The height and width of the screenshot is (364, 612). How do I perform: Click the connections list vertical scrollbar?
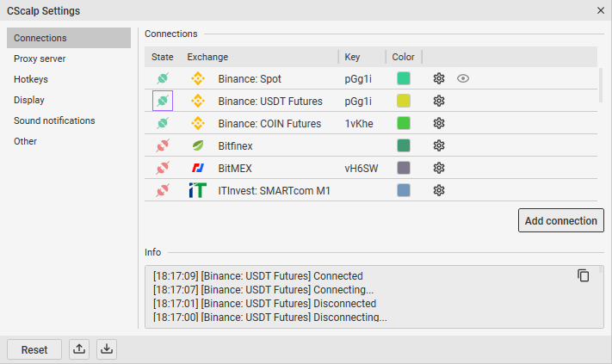pos(601,85)
